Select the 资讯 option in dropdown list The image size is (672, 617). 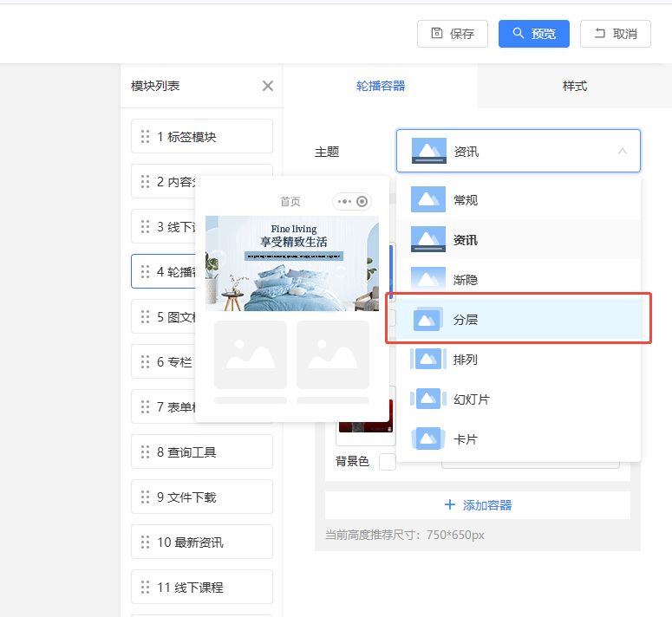[x=517, y=240]
